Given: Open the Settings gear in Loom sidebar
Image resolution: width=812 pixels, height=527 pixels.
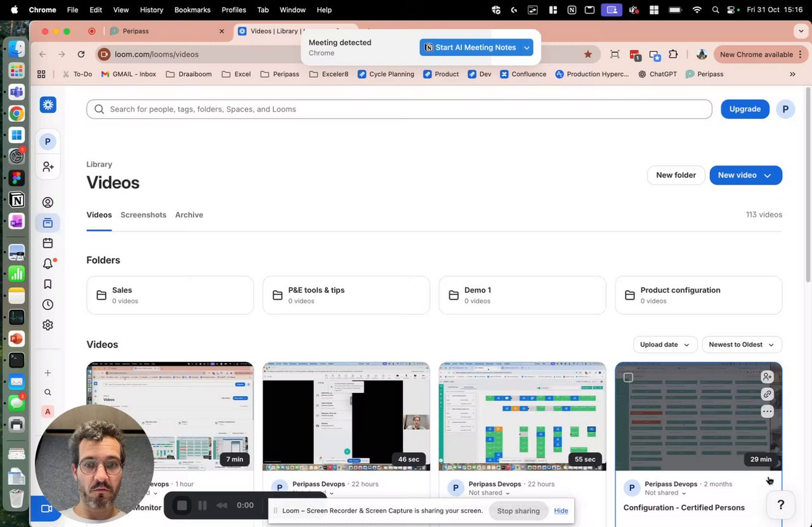Looking at the screenshot, I should click(48, 325).
